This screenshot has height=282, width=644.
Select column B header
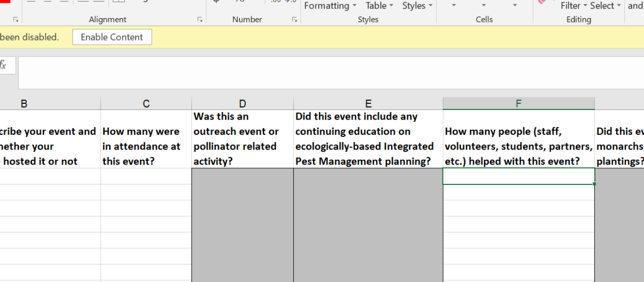click(x=50, y=104)
